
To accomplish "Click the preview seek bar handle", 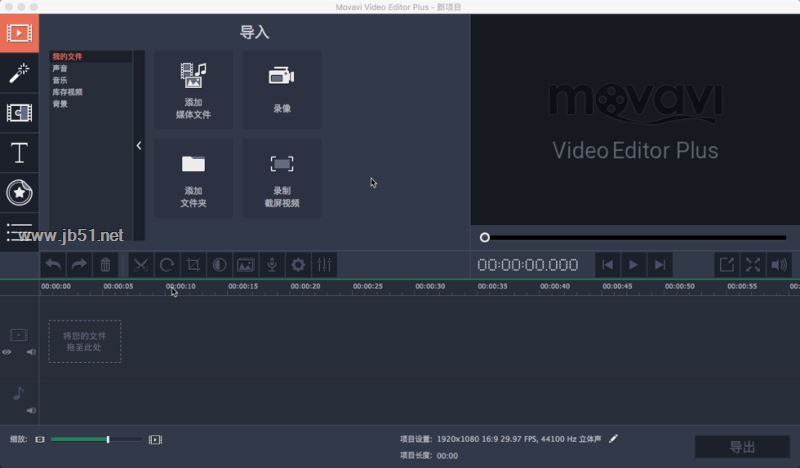I will (485, 237).
